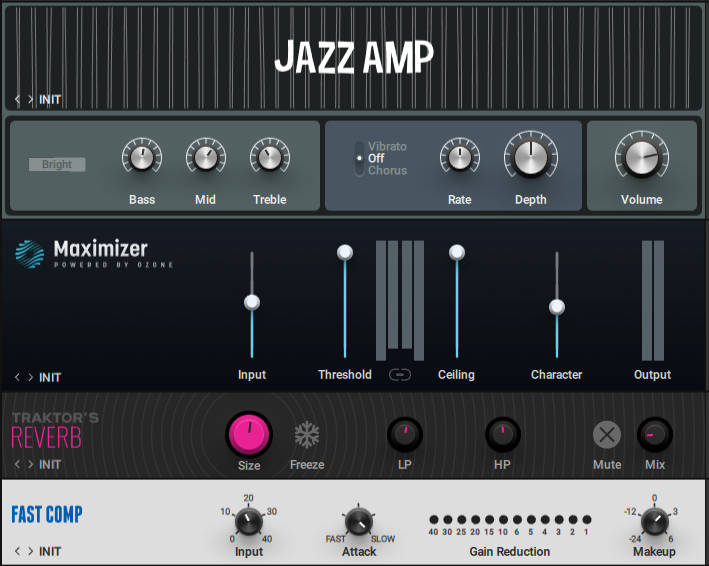Click the JAZZ AMP title text
This screenshot has height=566, width=709.
[354, 57]
